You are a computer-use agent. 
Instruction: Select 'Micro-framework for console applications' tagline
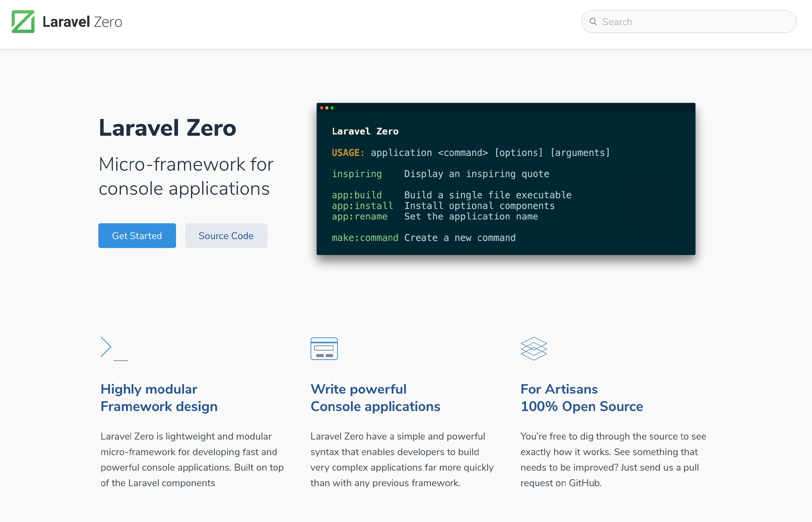[186, 176]
